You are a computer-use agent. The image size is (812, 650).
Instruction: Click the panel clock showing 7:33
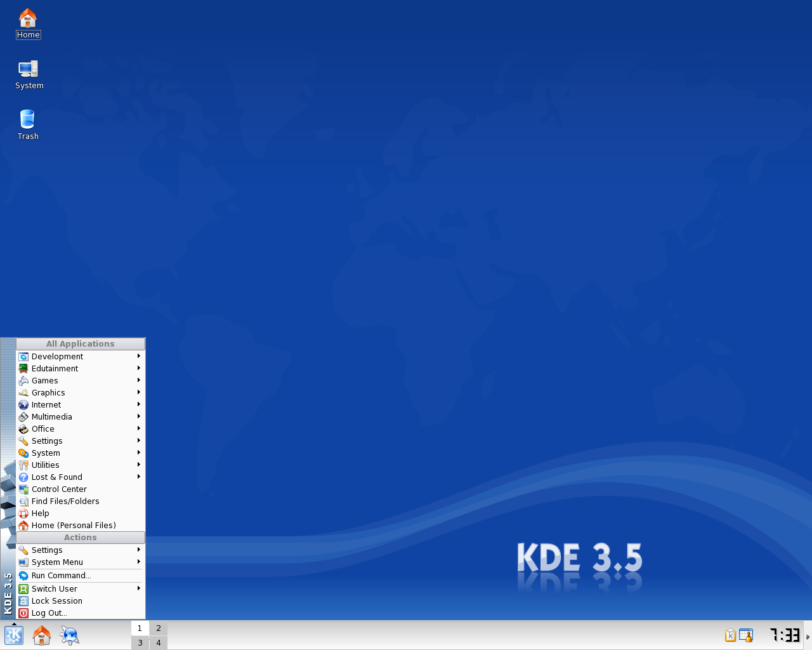click(785, 635)
